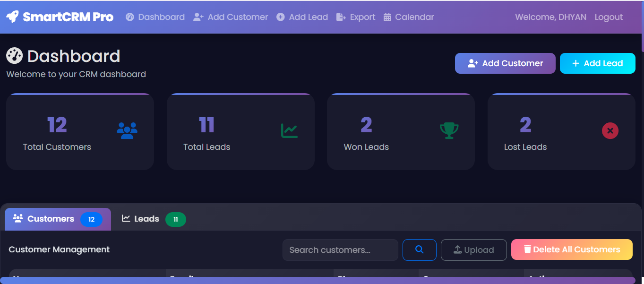Click the Won Leads trophy icon
Image resolution: width=644 pixels, height=284 pixels.
click(x=449, y=131)
